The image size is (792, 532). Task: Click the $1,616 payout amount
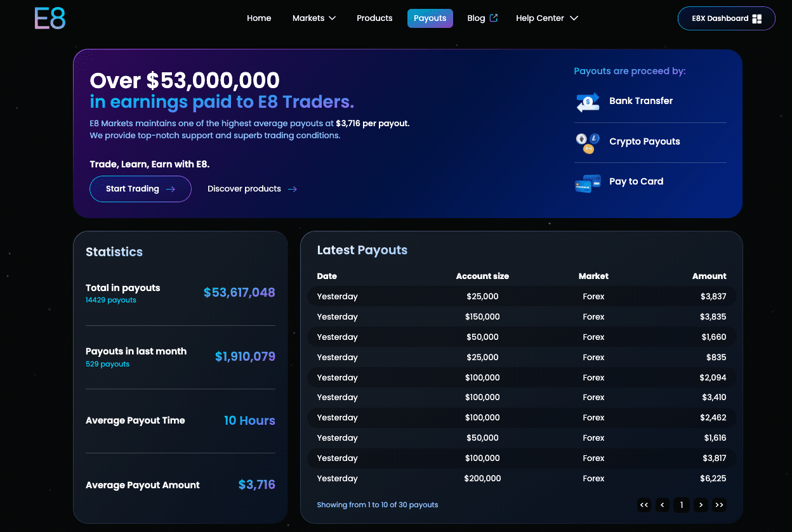[x=715, y=438]
